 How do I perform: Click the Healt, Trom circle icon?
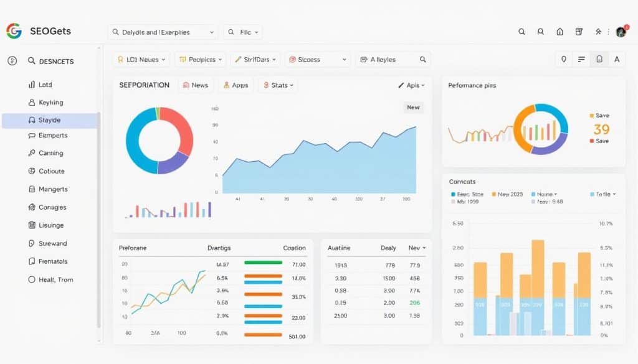(32, 279)
